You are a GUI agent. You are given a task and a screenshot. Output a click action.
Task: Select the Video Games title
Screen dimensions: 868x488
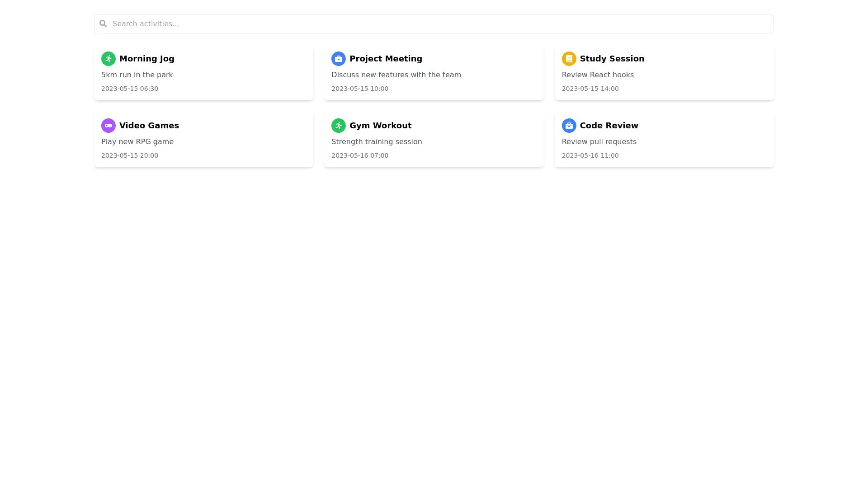tap(149, 126)
